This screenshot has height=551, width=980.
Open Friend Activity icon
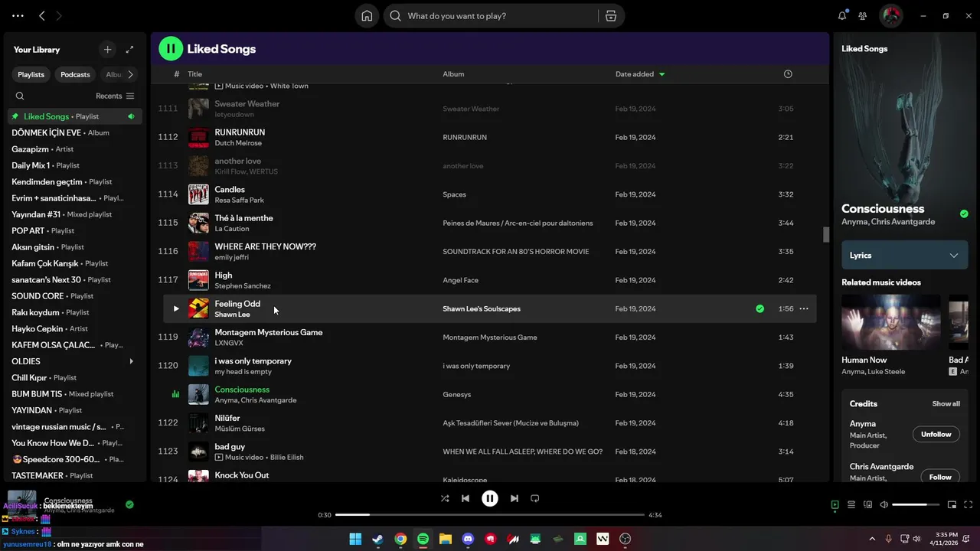tap(863, 16)
